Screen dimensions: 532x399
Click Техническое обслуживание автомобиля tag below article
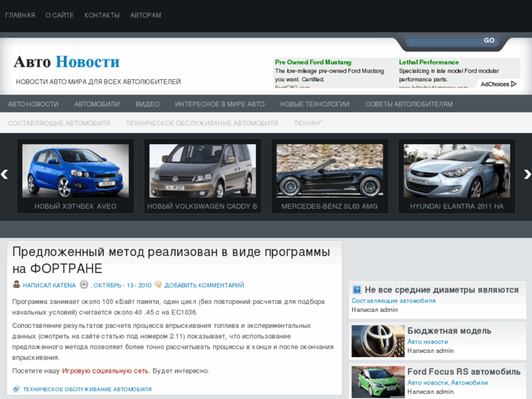tap(87, 389)
